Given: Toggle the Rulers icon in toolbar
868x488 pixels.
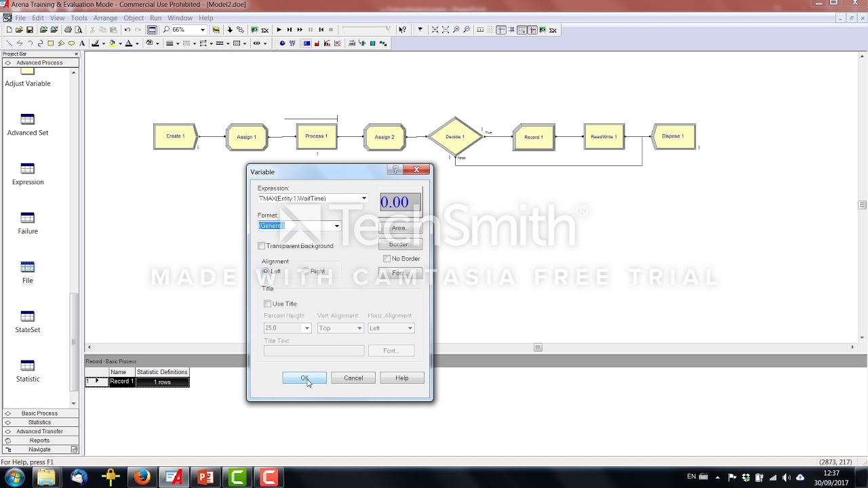Looking at the screenshot, I should click(480, 30).
